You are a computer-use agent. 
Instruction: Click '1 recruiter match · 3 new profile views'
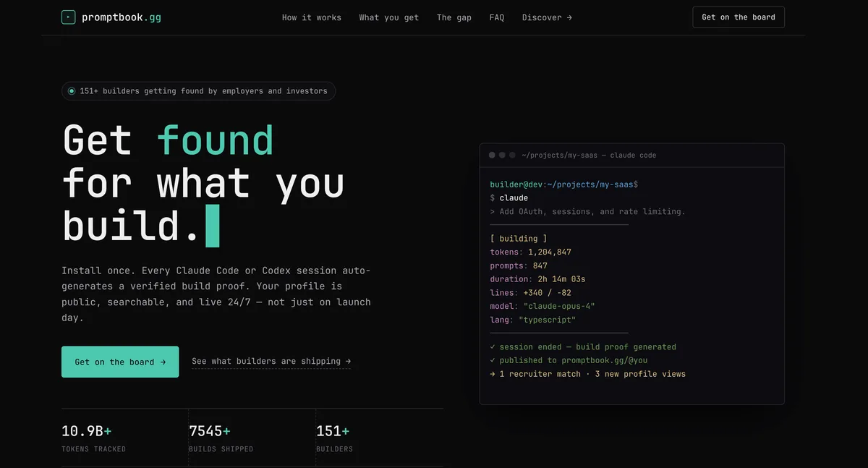(x=587, y=374)
